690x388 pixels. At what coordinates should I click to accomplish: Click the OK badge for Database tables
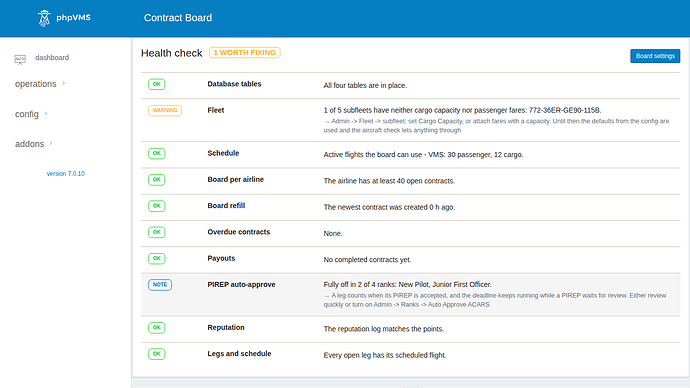click(x=157, y=84)
